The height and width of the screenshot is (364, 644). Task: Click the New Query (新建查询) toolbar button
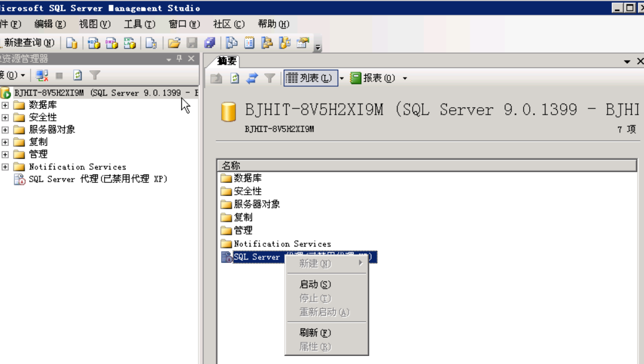[x=28, y=42]
